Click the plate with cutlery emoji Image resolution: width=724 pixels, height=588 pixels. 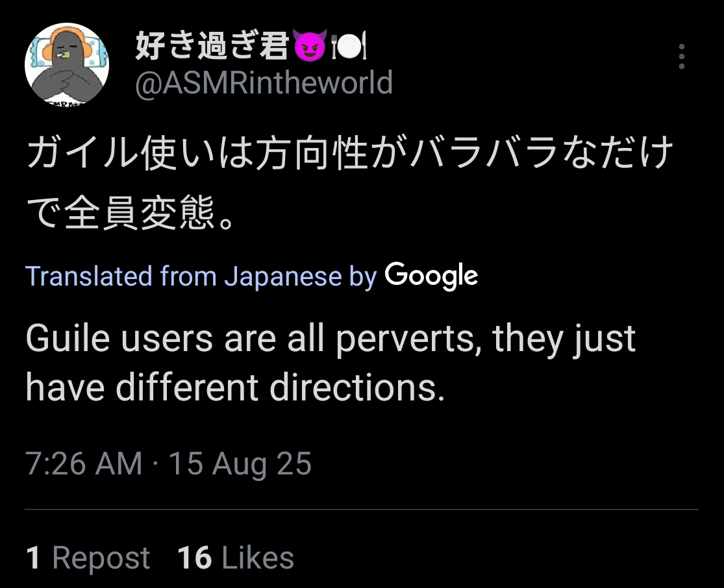point(350,48)
